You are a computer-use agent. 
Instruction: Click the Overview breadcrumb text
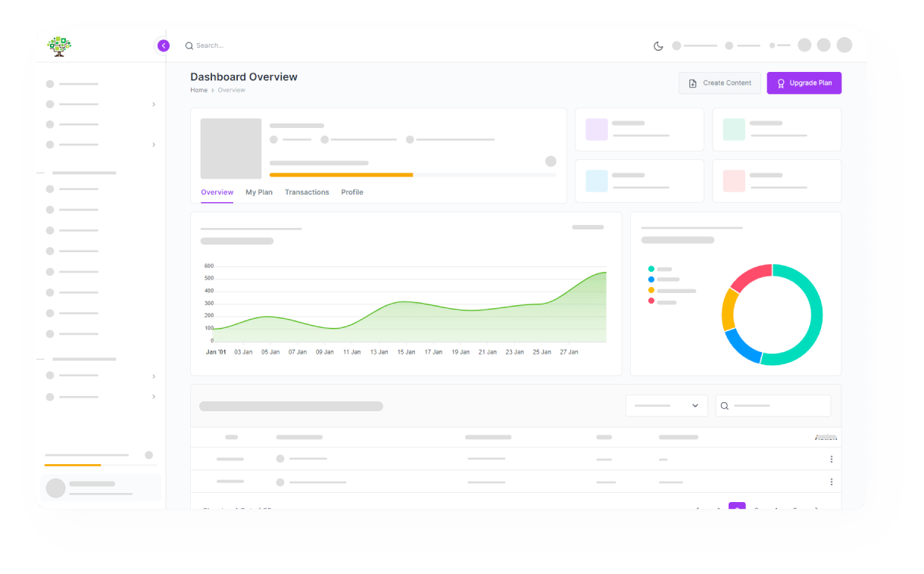(232, 90)
